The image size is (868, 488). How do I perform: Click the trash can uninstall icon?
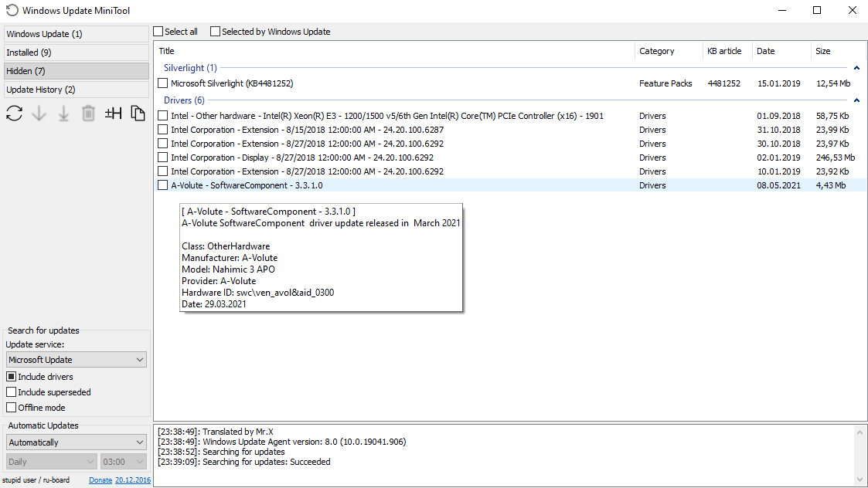pos(88,114)
